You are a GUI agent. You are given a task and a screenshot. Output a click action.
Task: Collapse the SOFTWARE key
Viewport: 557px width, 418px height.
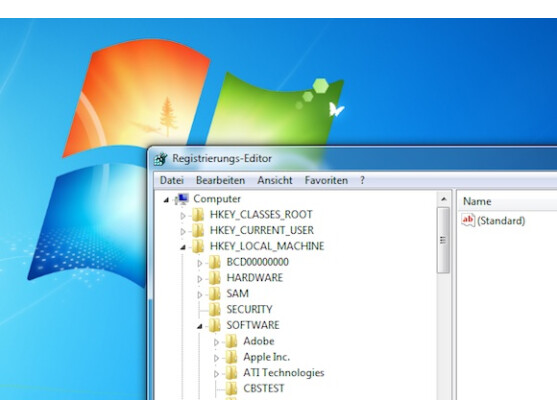coord(199,326)
